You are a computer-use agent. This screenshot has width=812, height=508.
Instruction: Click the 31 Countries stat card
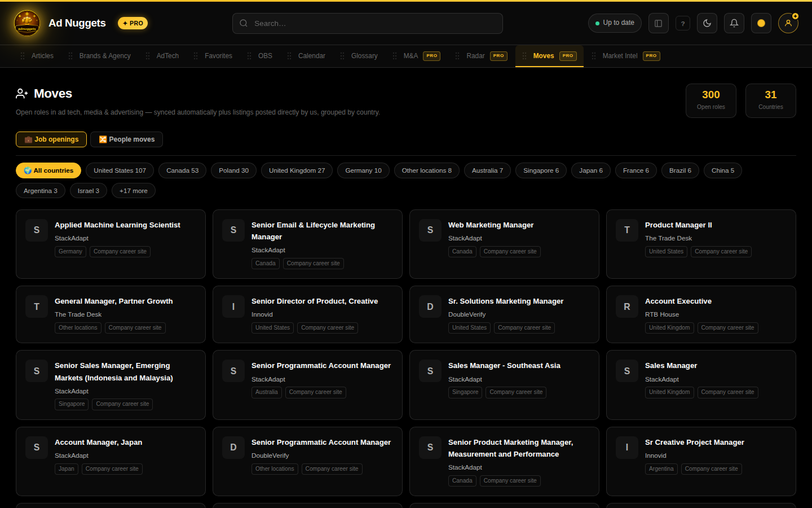point(771,100)
